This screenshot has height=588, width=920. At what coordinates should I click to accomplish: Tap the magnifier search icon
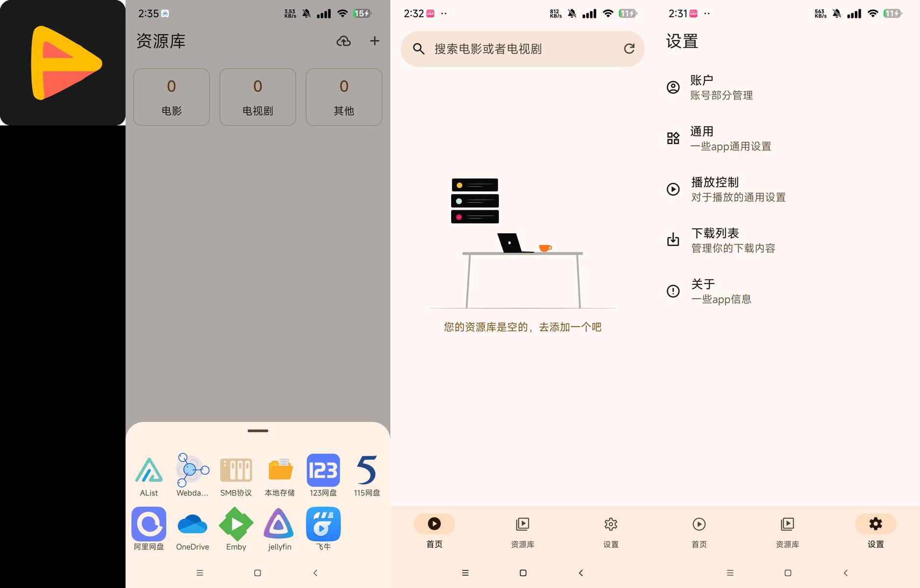[418, 49]
